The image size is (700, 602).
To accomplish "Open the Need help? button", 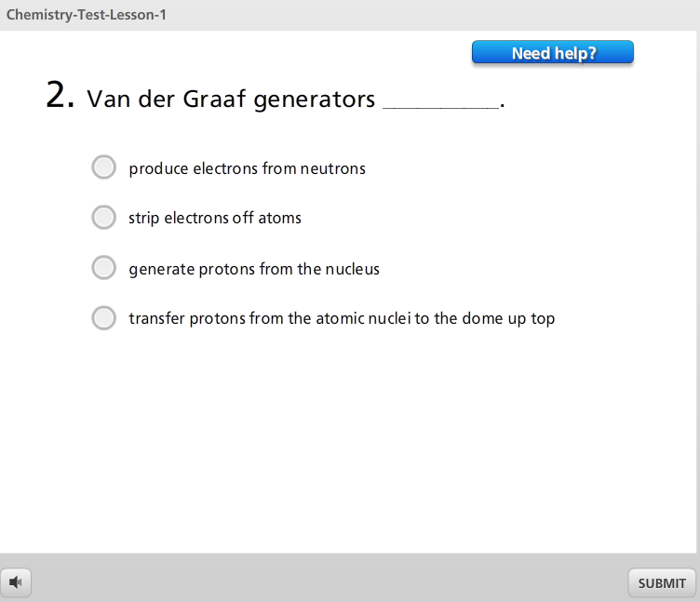I will point(553,52).
